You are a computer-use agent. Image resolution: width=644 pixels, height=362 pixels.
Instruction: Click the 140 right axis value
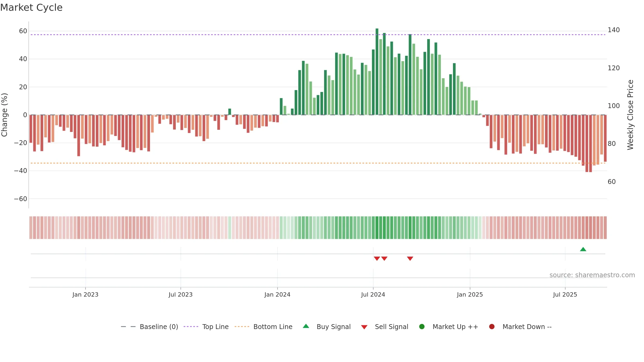(x=614, y=30)
